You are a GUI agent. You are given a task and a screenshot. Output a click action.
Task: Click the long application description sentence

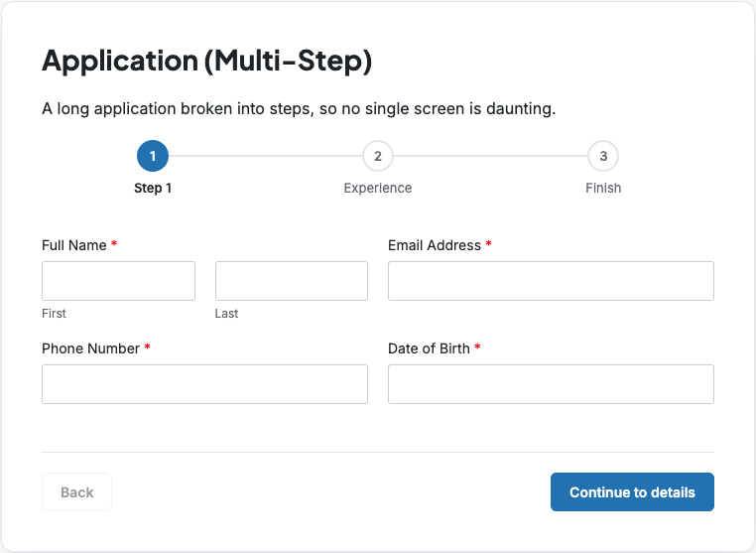tap(299, 109)
